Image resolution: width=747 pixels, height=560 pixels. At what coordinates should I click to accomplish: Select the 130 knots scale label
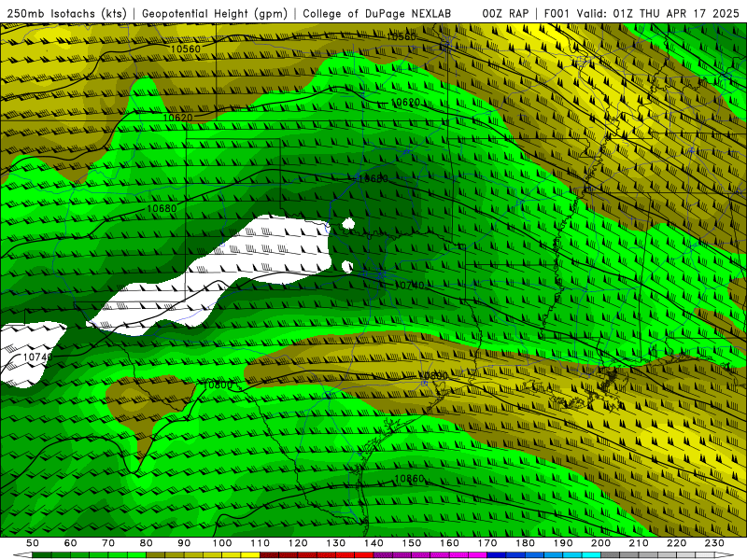click(336, 543)
